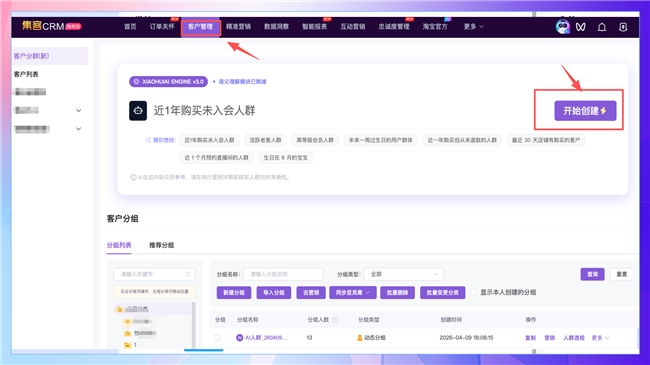
Task: Click the black robot icon beside prompt text
Action: coord(138,111)
